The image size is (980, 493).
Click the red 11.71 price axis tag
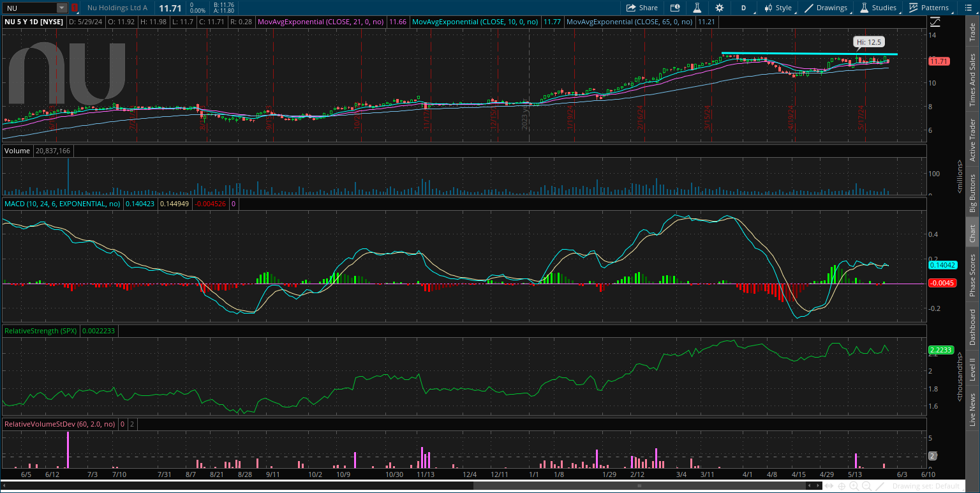(939, 61)
